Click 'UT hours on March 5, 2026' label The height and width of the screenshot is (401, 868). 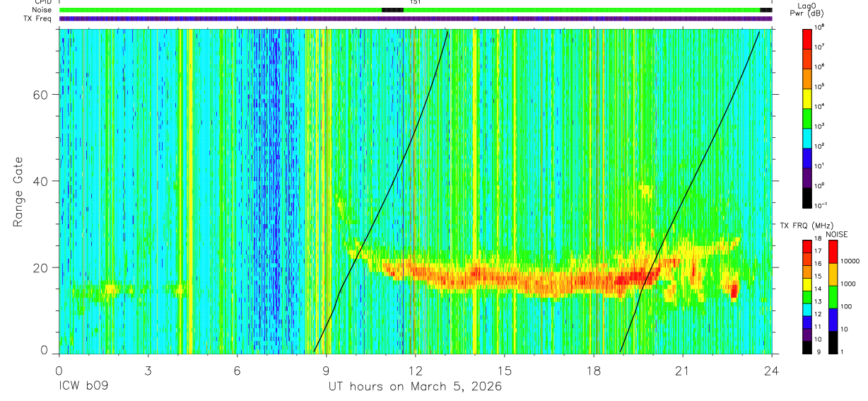pyautogui.click(x=415, y=387)
